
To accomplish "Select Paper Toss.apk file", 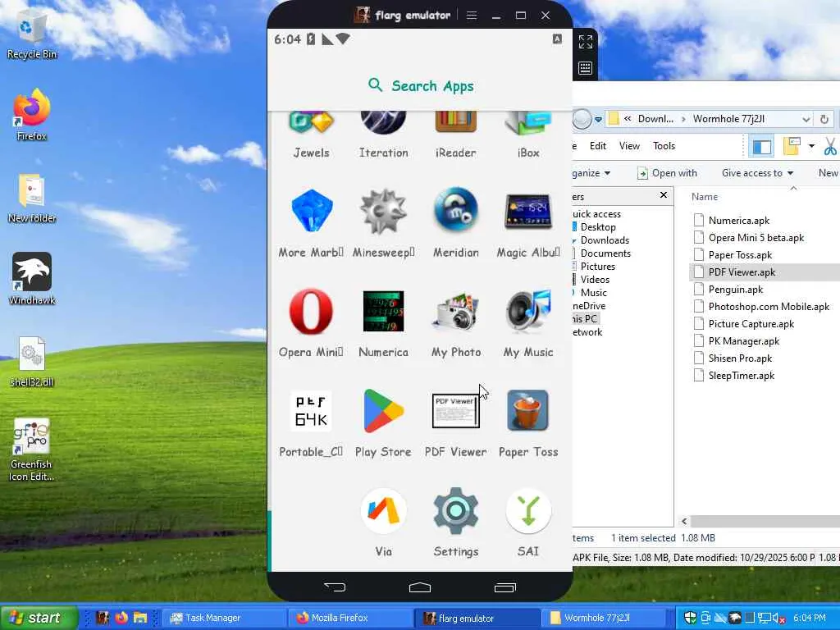I will [740, 255].
